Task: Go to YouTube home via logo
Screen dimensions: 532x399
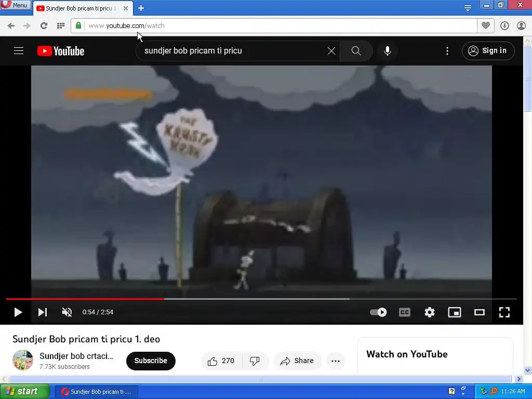Action: [61, 51]
